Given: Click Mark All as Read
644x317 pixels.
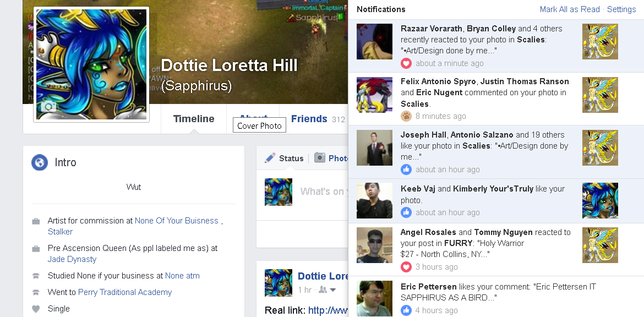Looking at the screenshot, I should [x=570, y=9].
